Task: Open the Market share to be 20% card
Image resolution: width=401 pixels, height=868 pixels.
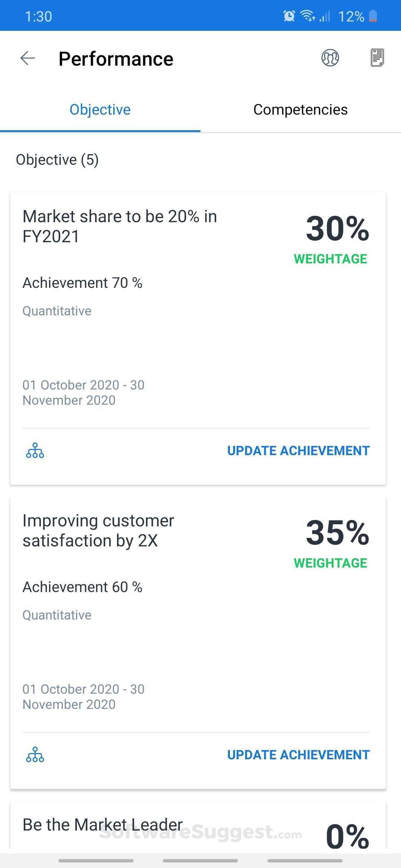Action: click(120, 226)
